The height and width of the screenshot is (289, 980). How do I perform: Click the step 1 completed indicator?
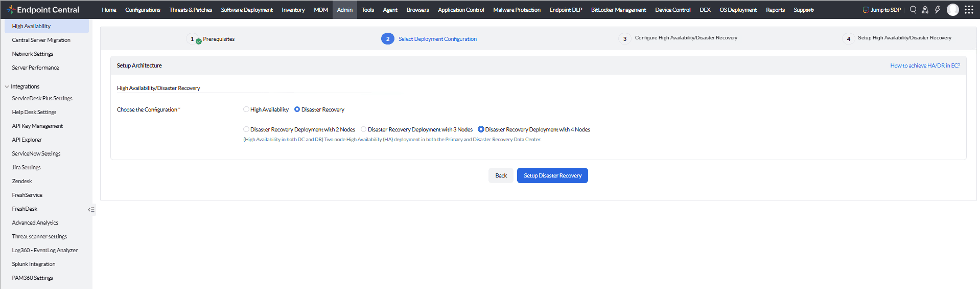tap(193, 39)
